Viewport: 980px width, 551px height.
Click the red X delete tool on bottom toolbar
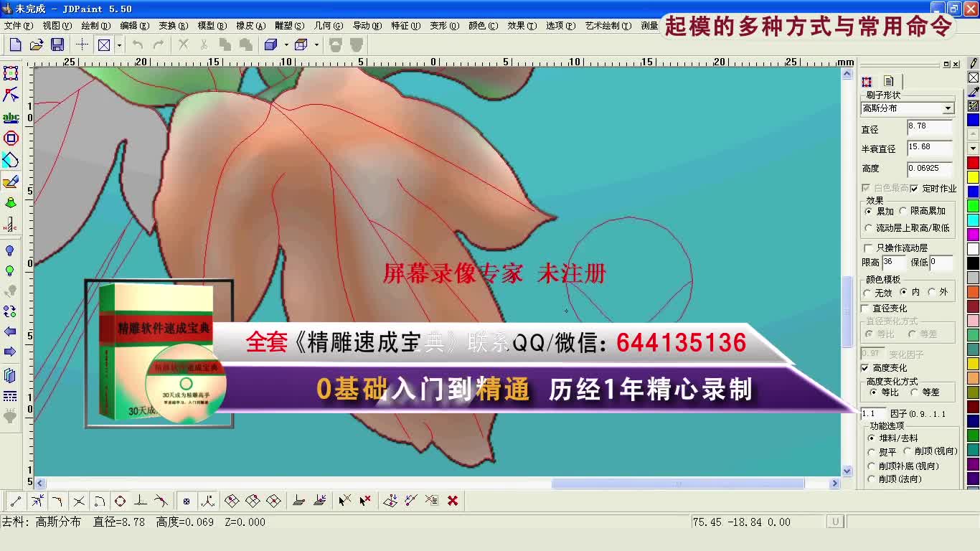[x=452, y=501]
